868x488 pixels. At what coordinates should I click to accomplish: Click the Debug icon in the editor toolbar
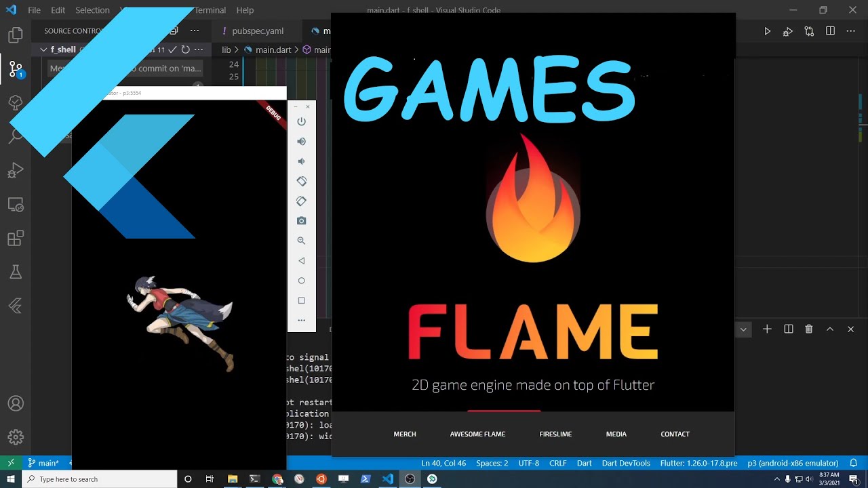click(788, 31)
